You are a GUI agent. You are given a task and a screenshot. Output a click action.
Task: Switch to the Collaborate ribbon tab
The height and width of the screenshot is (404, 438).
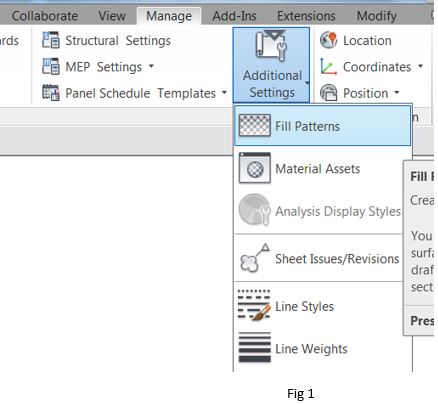[45, 16]
